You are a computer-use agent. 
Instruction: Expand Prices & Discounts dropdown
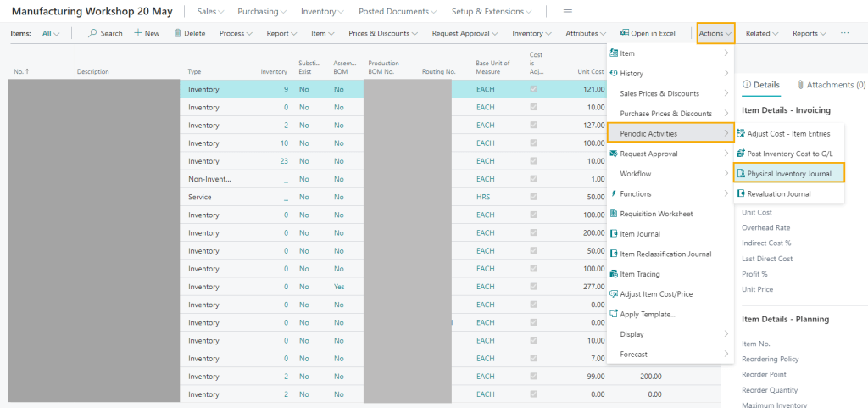click(x=383, y=33)
